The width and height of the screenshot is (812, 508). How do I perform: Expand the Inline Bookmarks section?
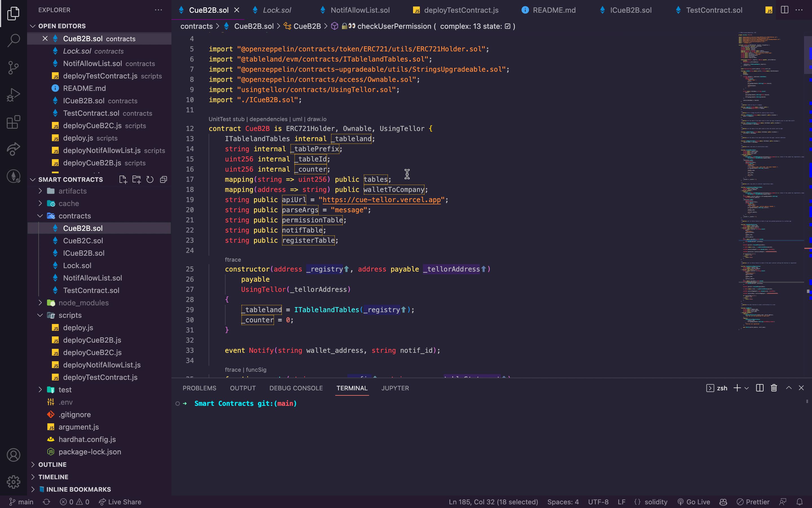click(x=32, y=489)
